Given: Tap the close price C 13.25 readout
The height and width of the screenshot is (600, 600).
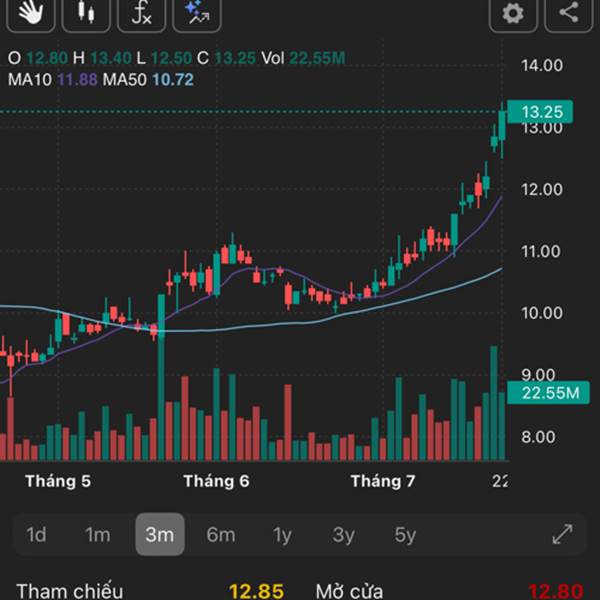Looking at the screenshot, I should pos(226,58).
